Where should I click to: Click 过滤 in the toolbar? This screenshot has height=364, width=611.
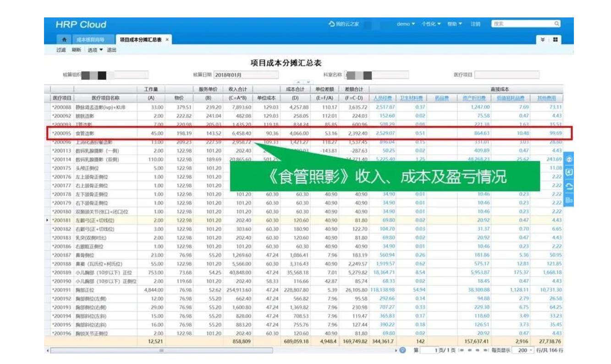(x=61, y=50)
